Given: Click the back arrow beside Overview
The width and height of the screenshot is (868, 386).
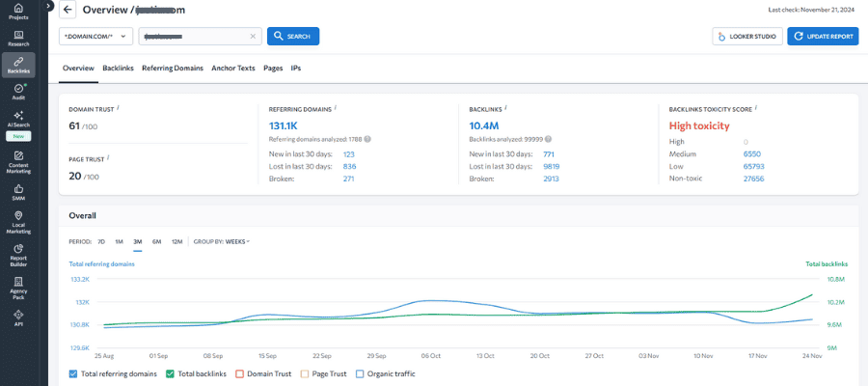Looking at the screenshot, I should pyautogui.click(x=68, y=10).
